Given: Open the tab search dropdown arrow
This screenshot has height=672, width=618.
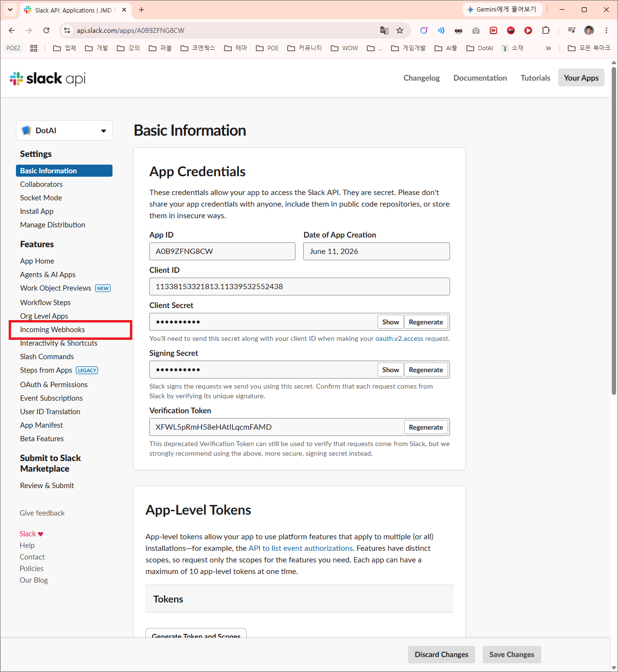Looking at the screenshot, I should point(10,10).
